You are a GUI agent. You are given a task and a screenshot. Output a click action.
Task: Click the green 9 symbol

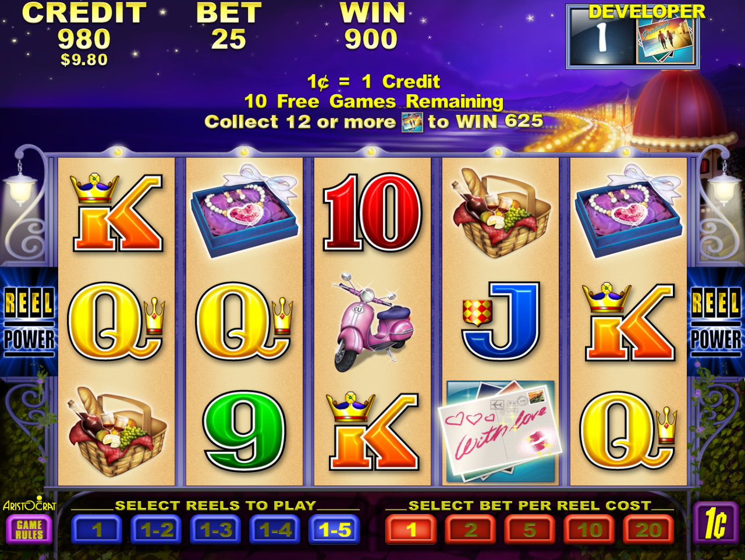[x=244, y=431]
